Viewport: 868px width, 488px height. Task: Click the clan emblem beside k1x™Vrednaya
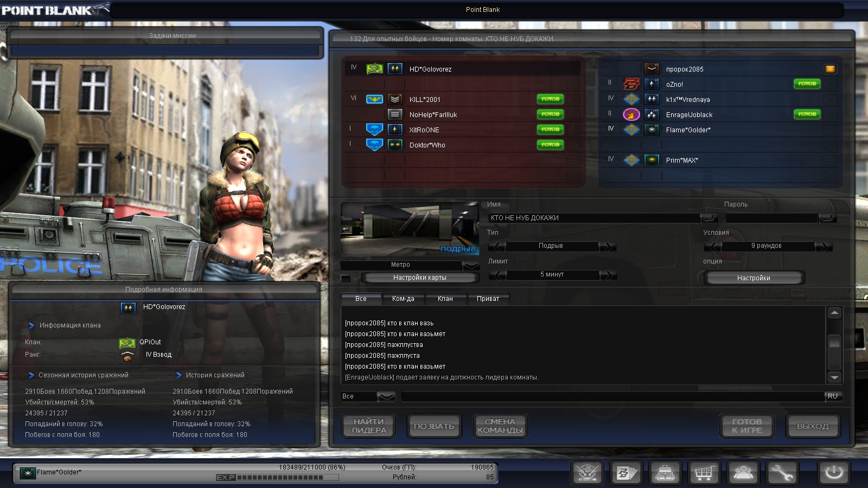click(631, 99)
